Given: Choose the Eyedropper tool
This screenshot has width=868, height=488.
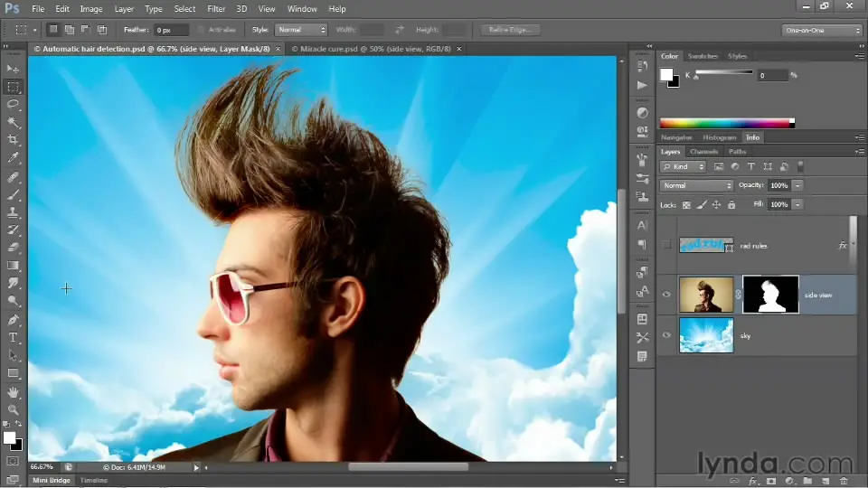Looking at the screenshot, I should [x=14, y=158].
